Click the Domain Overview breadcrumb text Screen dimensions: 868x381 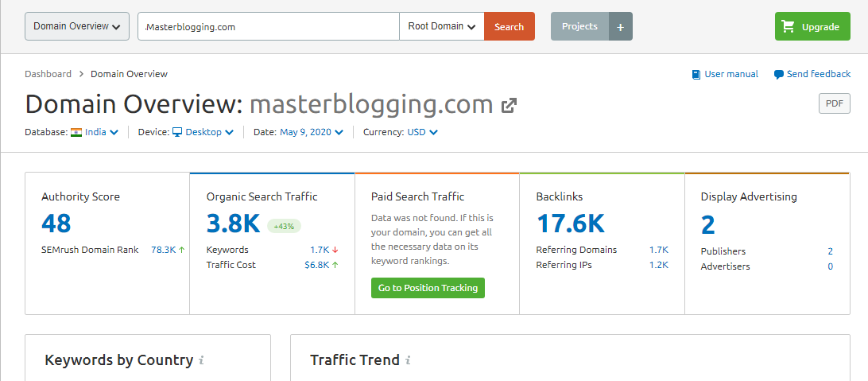[x=129, y=74]
